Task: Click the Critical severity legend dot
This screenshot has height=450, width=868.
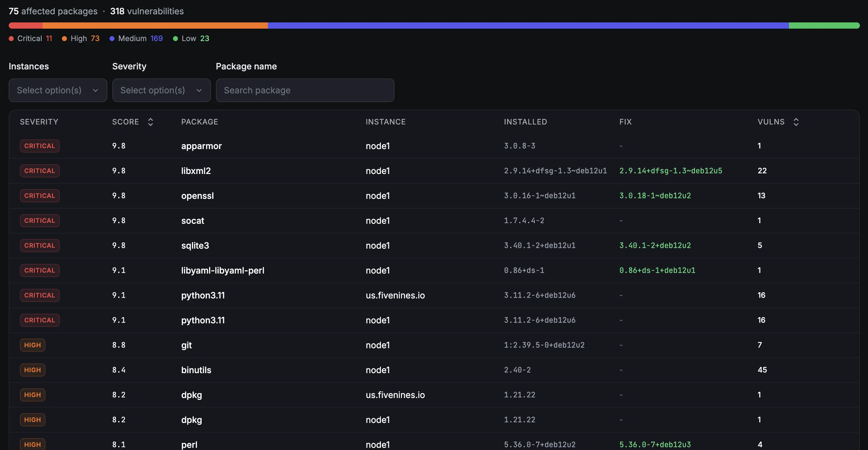Action: point(11,38)
